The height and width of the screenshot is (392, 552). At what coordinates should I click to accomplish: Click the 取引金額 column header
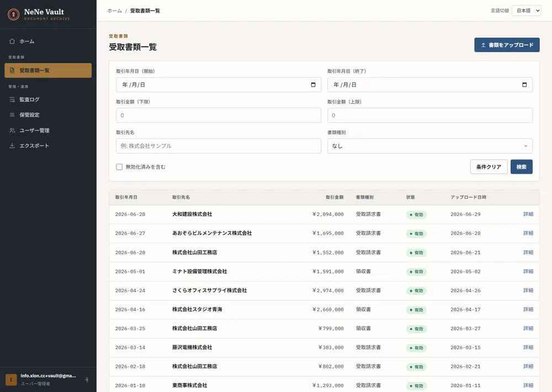pos(335,197)
